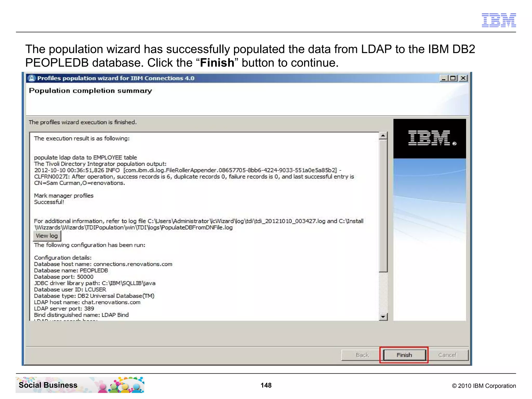Screen dimensions: 532x399
Task: Click 'Database port: 50000' line
Action: (x=64, y=277)
